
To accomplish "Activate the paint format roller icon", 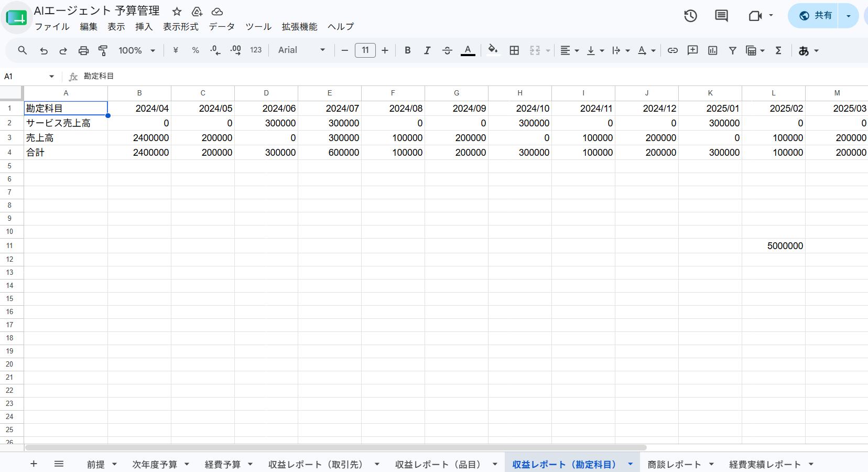I will [x=103, y=50].
